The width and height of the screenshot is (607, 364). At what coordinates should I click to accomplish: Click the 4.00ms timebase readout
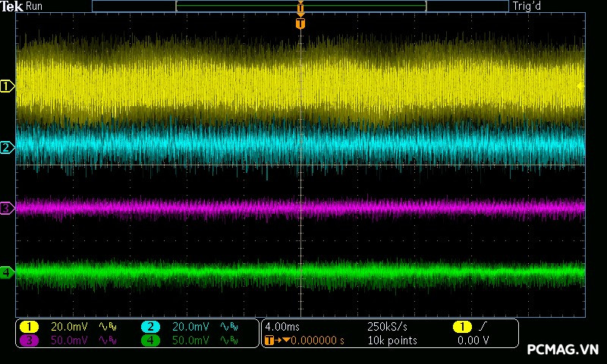click(x=282, y=327)
